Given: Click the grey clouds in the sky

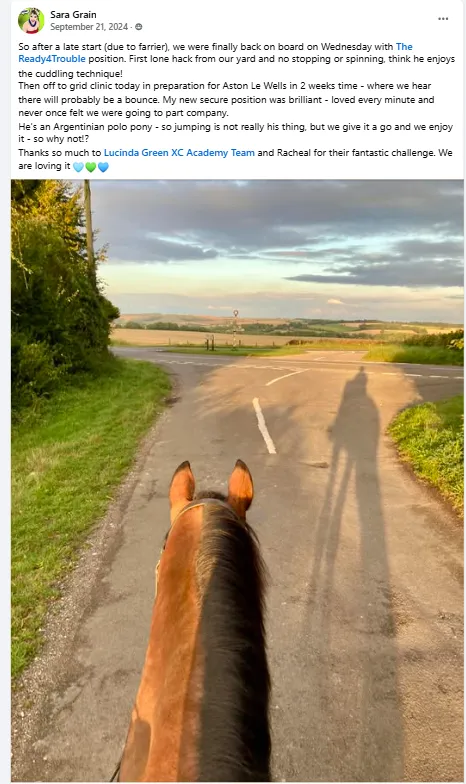Looking at the screenshot, I should 280,220.
